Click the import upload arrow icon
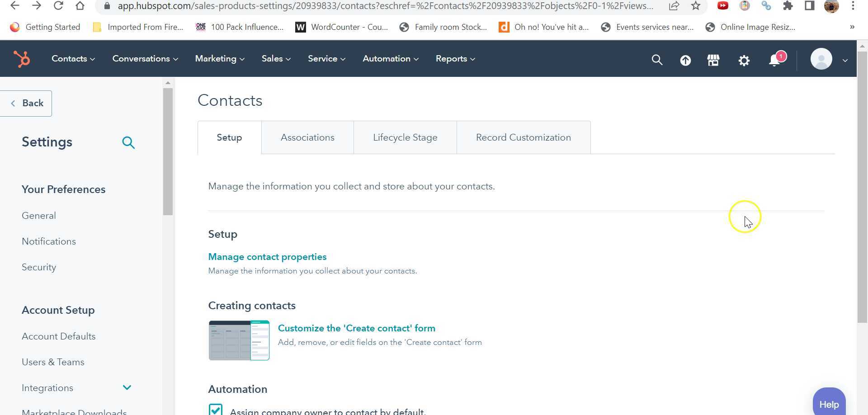Viewport: 868px width, 415px height. (x=685, y=59)
